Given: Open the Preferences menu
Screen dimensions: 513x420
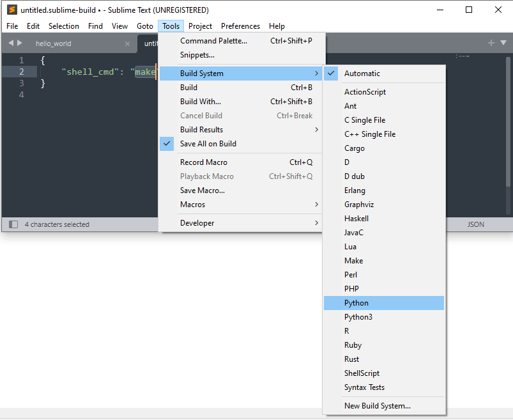Looking at the screenshot, I should pyautogui.click(x=240, y=26).
